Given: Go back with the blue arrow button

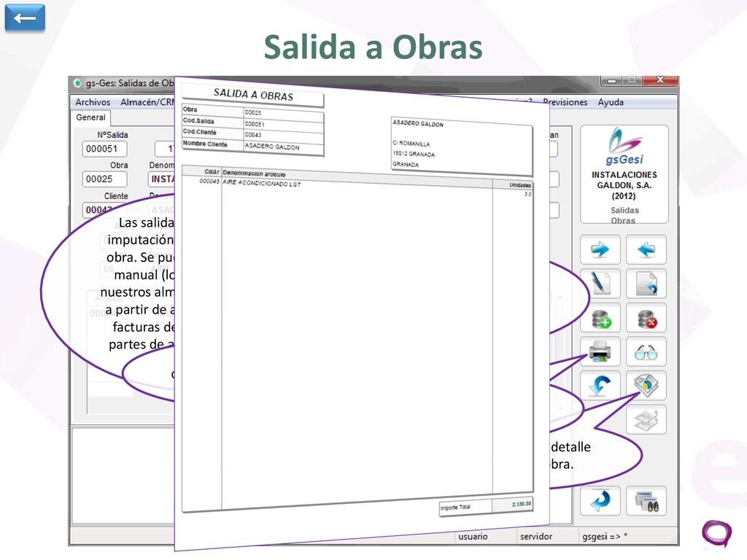Looking at the screenshot, I should [25, 18].
